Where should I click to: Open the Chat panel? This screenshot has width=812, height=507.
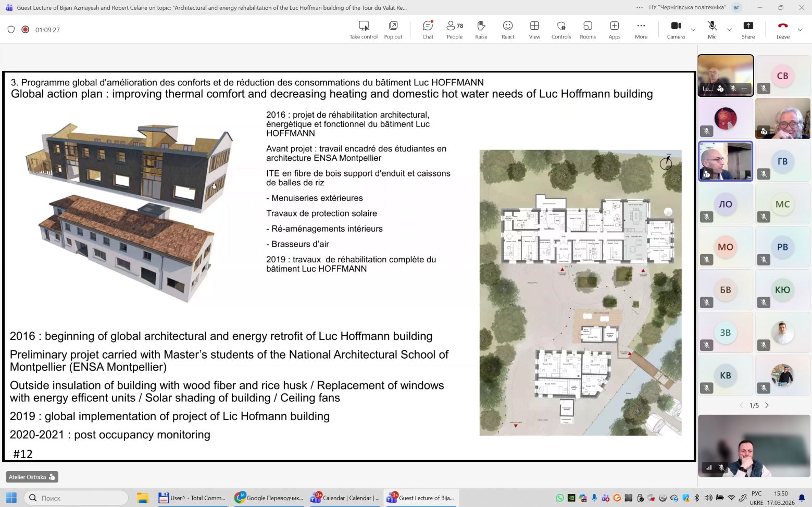pos(428,30)
